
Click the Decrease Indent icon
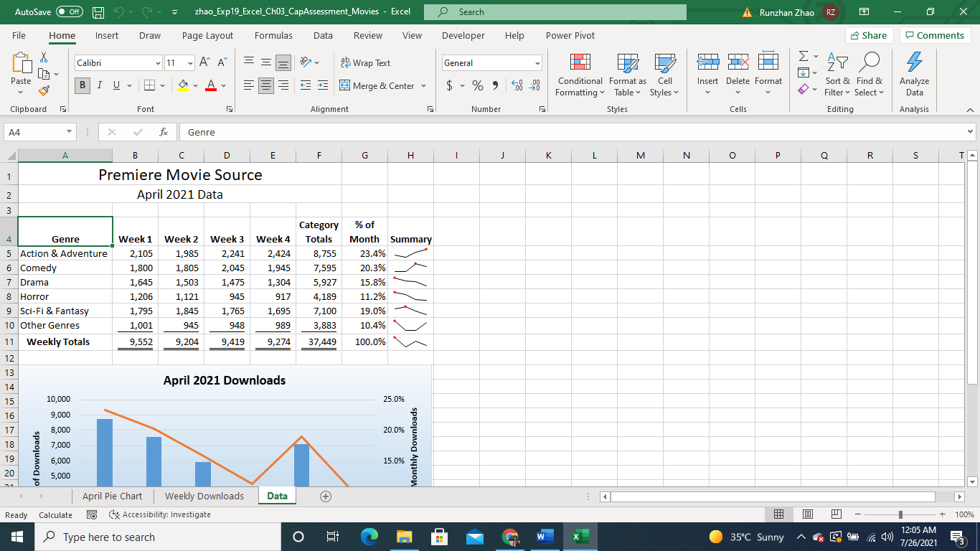pyautogui.click(x=305, y=85)
